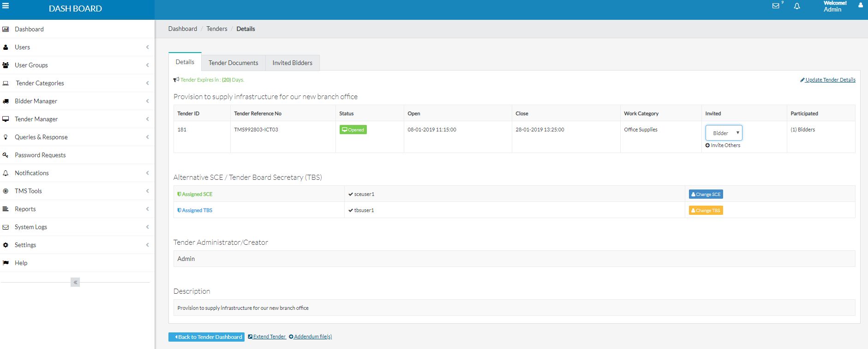This screenshot has height=349, width=868.
Task: Click the notification bell icon
Action: [797, 6]
